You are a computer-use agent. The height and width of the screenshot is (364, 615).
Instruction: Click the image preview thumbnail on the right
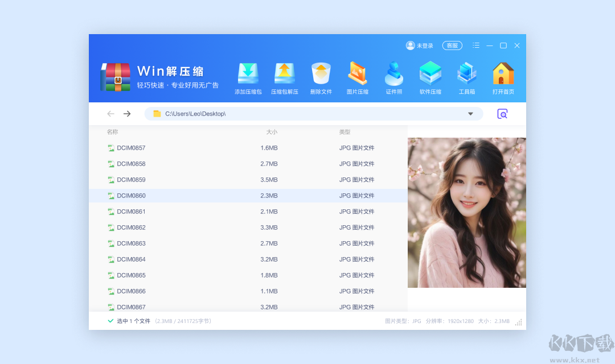(466, 212)
